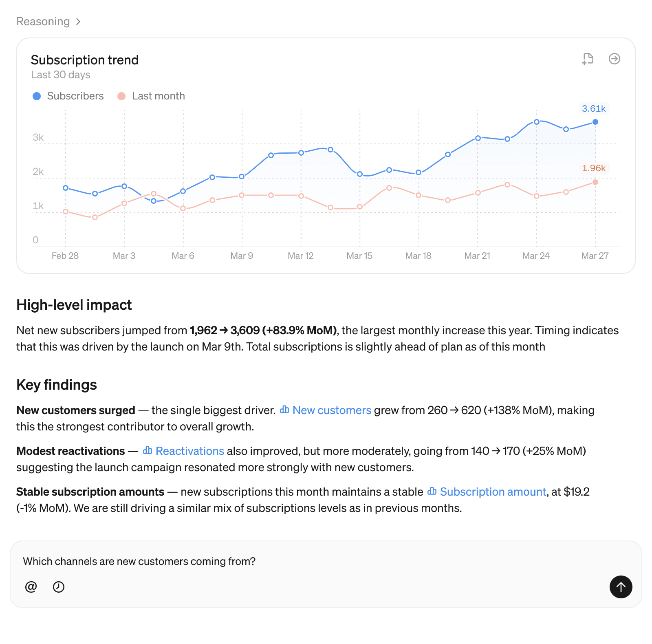Click the chart icon beside New customers

point(284,410)
